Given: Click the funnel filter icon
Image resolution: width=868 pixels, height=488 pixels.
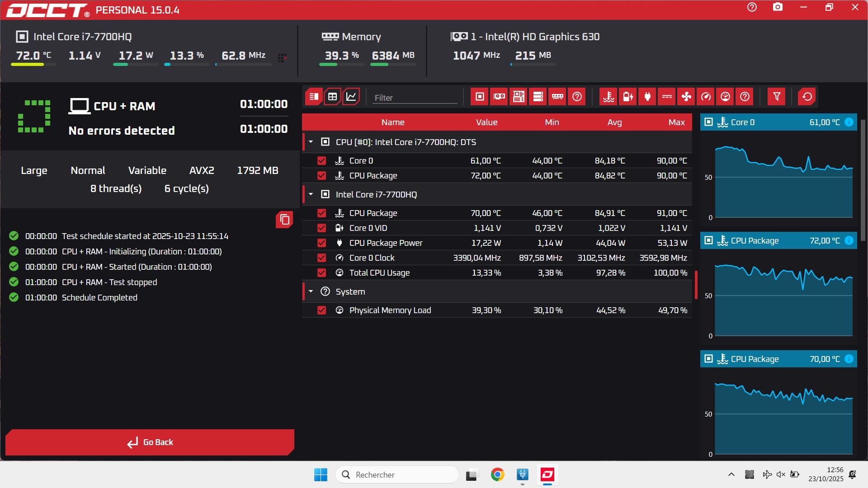Looking at the screenshot, I should tap(776, 97).
